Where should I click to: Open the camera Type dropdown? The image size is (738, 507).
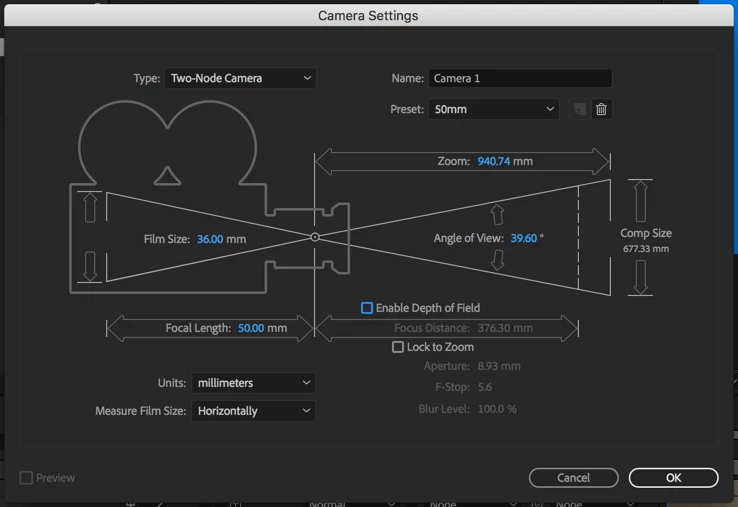pyautogui.click(x=241, y=78)
